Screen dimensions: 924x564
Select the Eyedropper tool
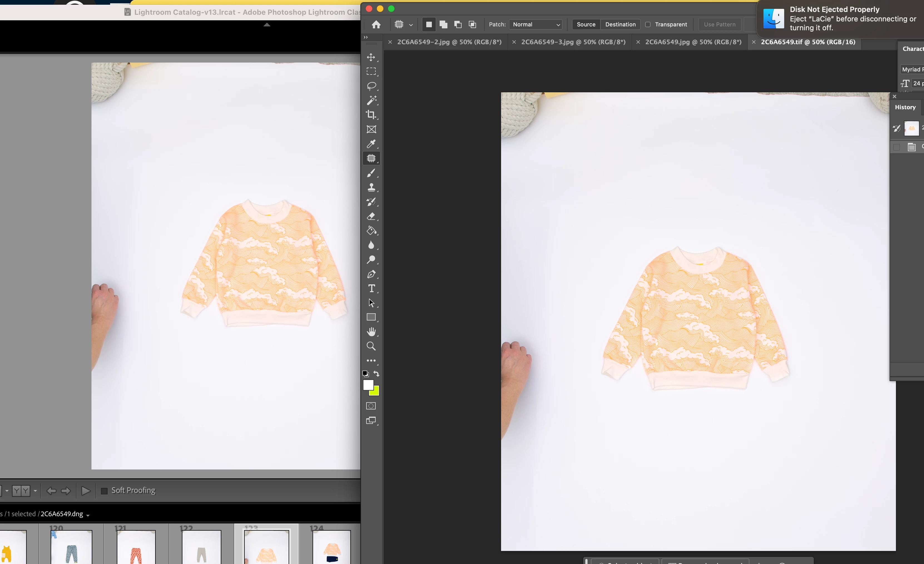click(371, 144)
